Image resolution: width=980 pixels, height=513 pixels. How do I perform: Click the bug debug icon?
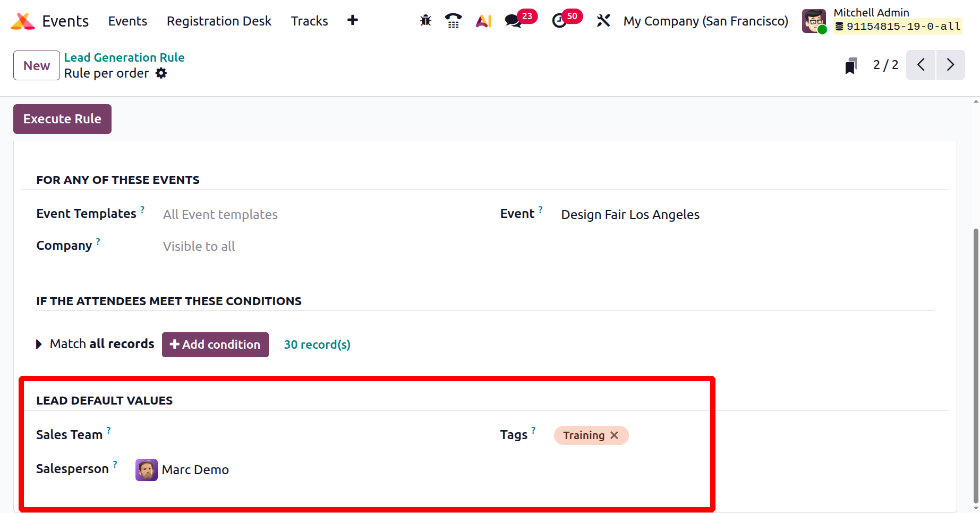click(425, 21)
